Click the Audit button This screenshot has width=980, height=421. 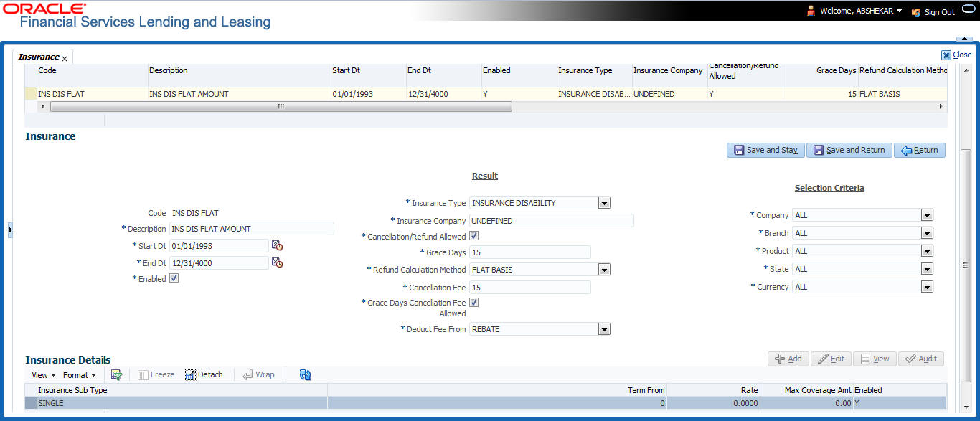(921, 359)
